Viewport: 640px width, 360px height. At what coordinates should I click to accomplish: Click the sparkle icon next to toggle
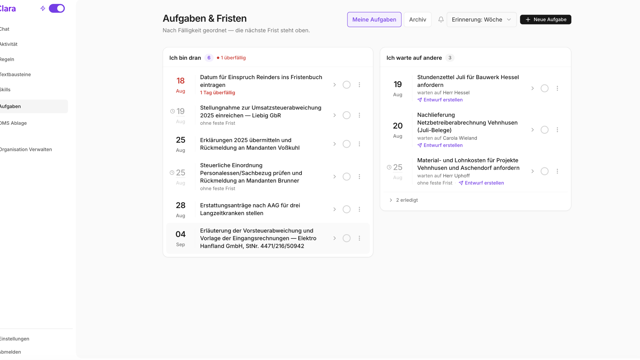coord(42,8)
